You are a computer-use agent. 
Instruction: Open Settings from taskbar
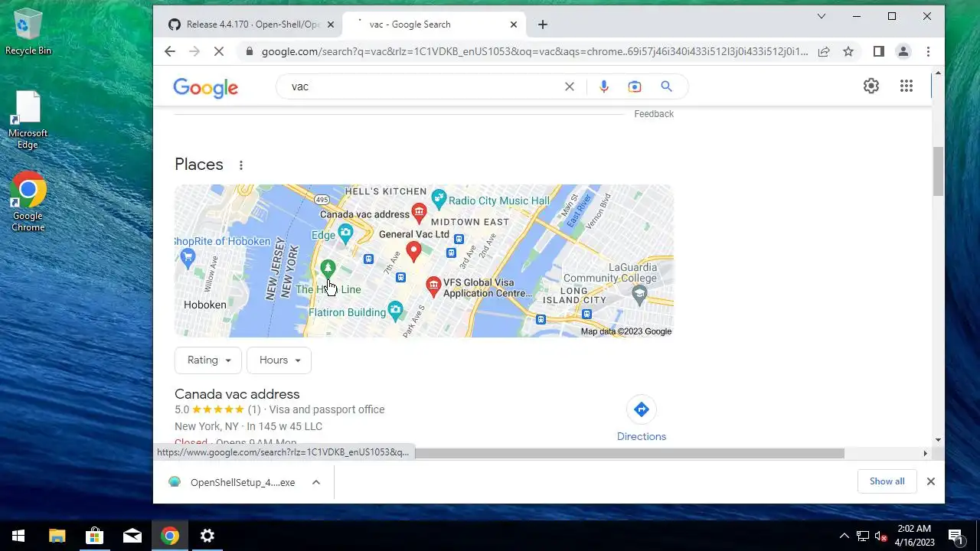tap(207, 536)
